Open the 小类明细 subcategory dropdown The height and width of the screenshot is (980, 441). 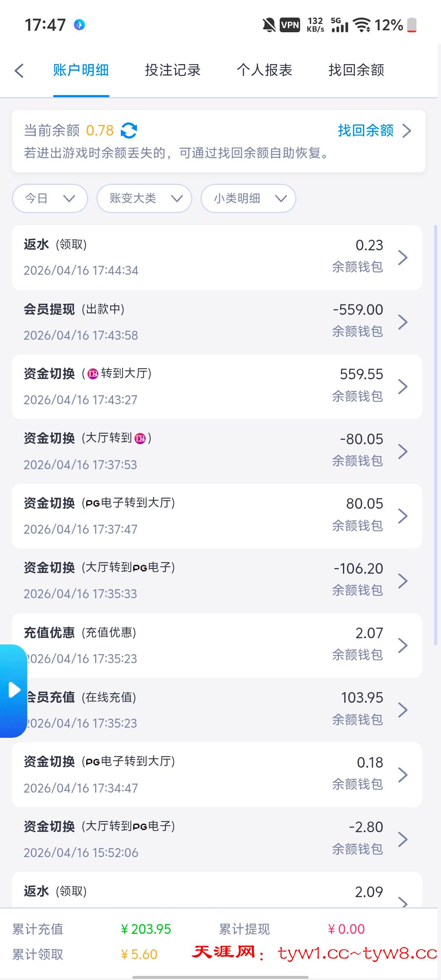(248, 198)
